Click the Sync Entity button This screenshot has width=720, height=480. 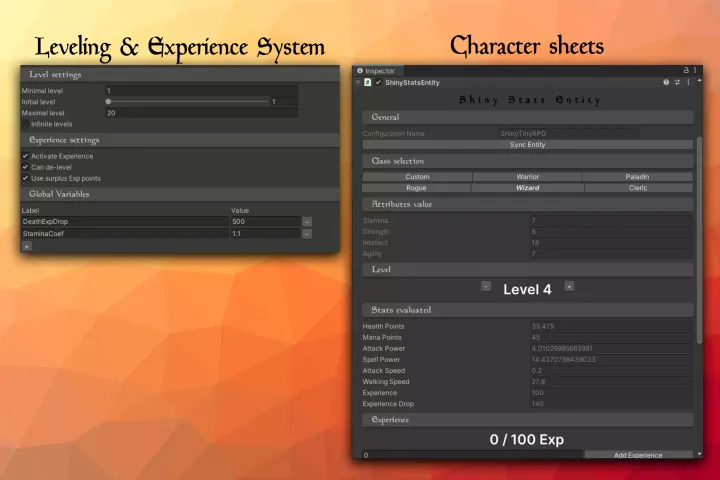[528, 145]
